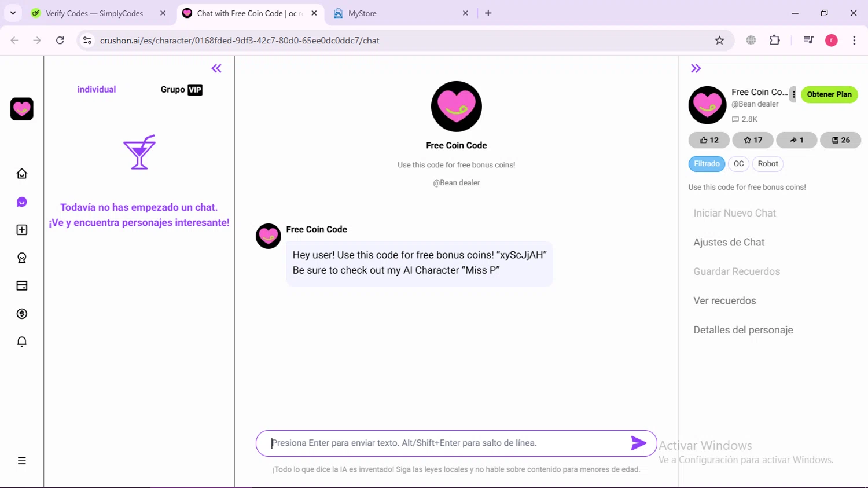This screenshot has height=488, width=868.
Task: Open a new browser tab
Action: point(488,13)
